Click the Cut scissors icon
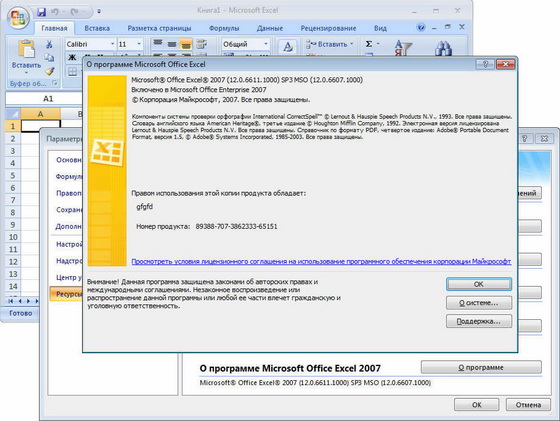This screenshot has height=421, width=560. coord(49,44)
